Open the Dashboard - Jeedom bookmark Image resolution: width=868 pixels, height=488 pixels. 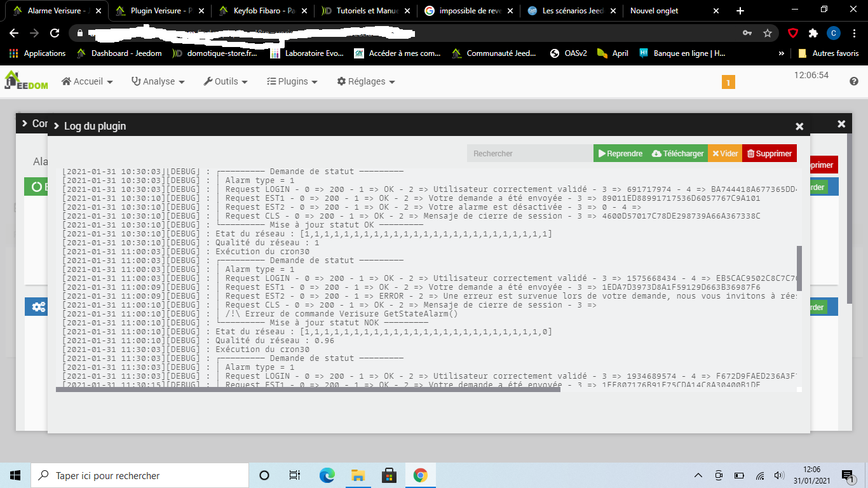[x=119, y=53]
